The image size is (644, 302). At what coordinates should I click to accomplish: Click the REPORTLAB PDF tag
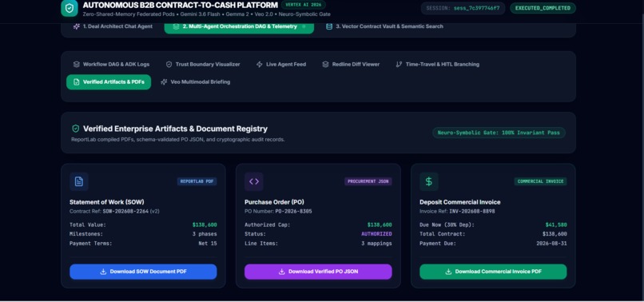(x=197, y=181)
